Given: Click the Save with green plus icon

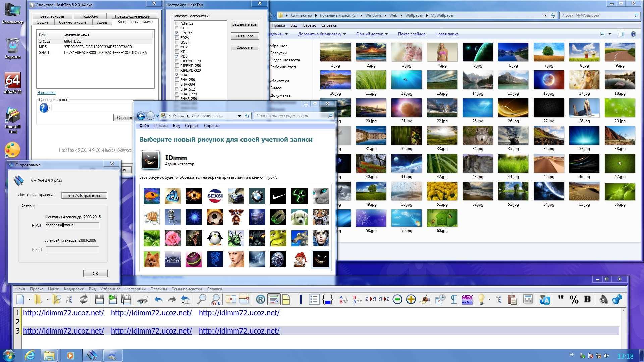Looking at the screenshot, I should coord(113,299).
